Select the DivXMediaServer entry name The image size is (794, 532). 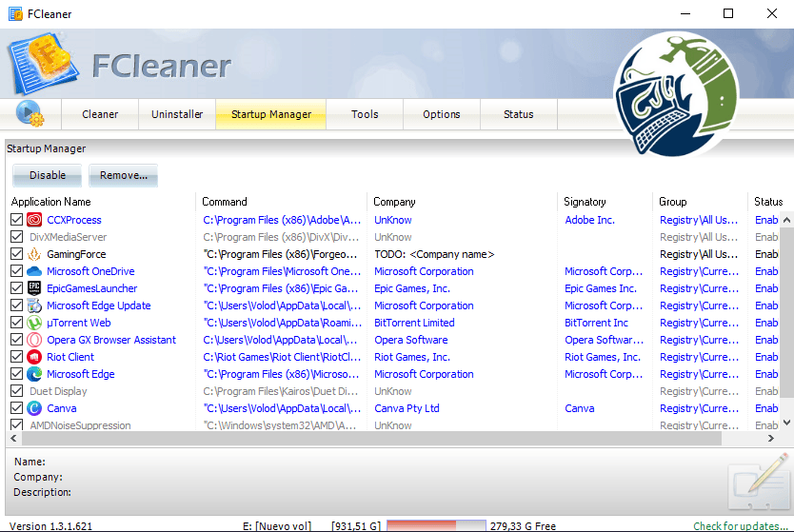coord(68,237)
